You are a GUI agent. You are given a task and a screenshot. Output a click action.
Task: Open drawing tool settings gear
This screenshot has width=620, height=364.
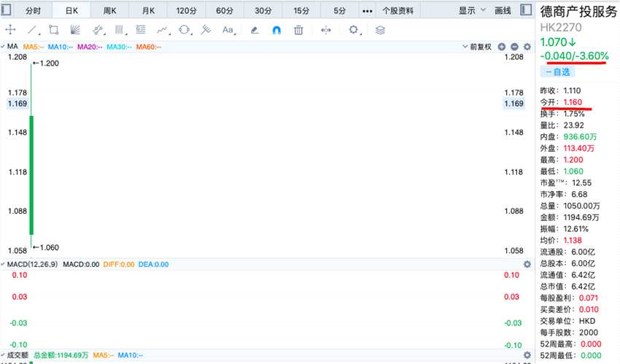tap(353, 30)
